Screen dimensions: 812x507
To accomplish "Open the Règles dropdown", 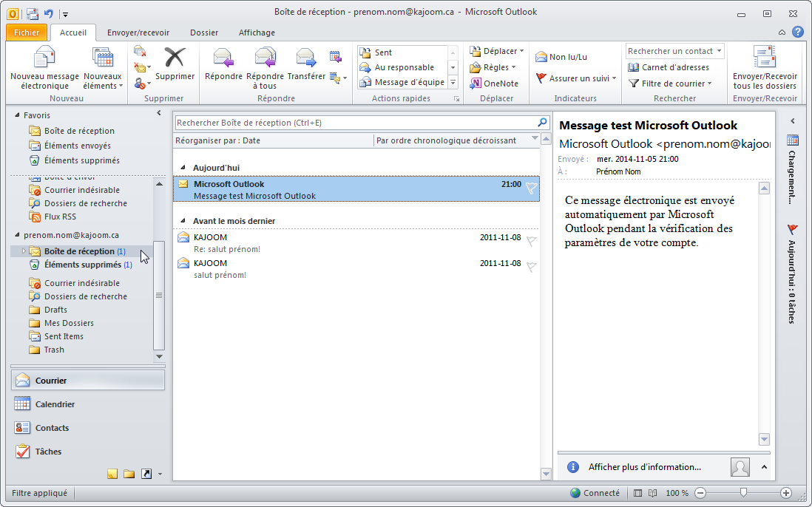I will [x=493, y=67].
